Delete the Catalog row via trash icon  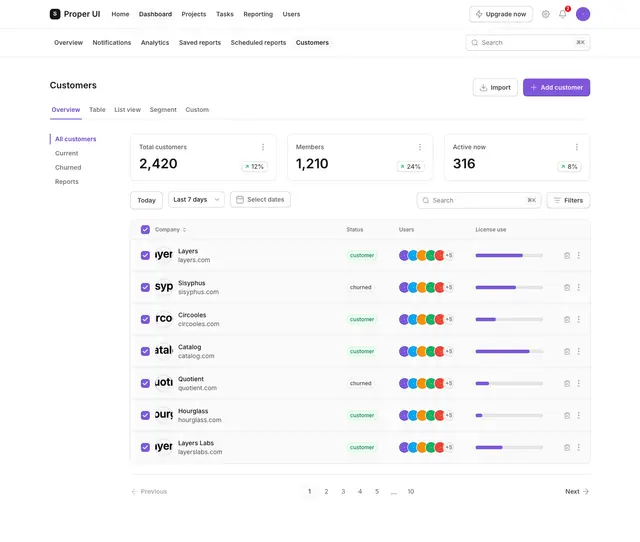click(x=567, y=351)
